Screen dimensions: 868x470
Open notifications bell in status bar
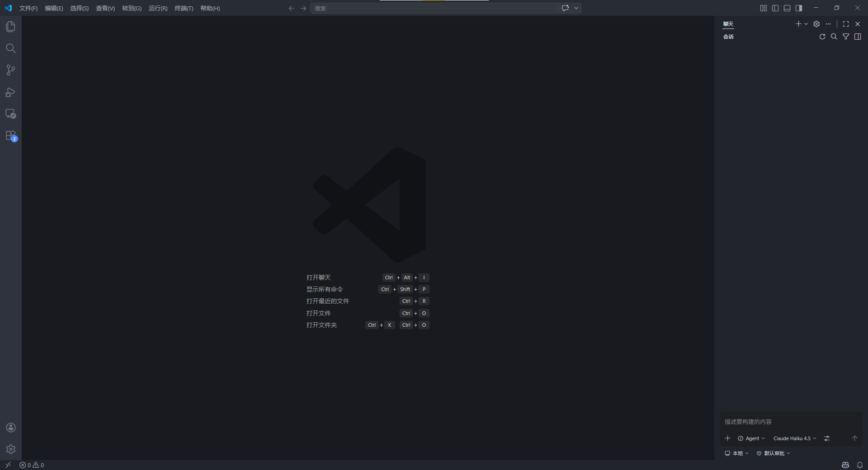[859, 465]
